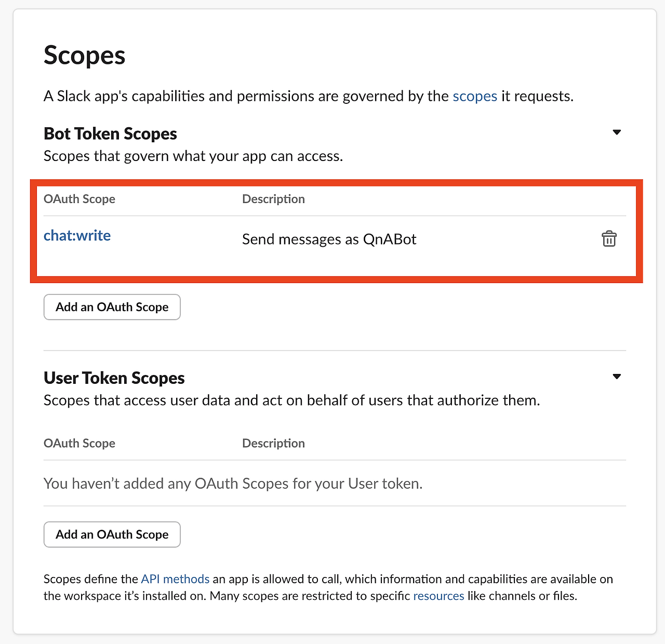The image size is (665, 644).
Task: Select the 'Send messages as QnABot' description
Action: (329, 239)
